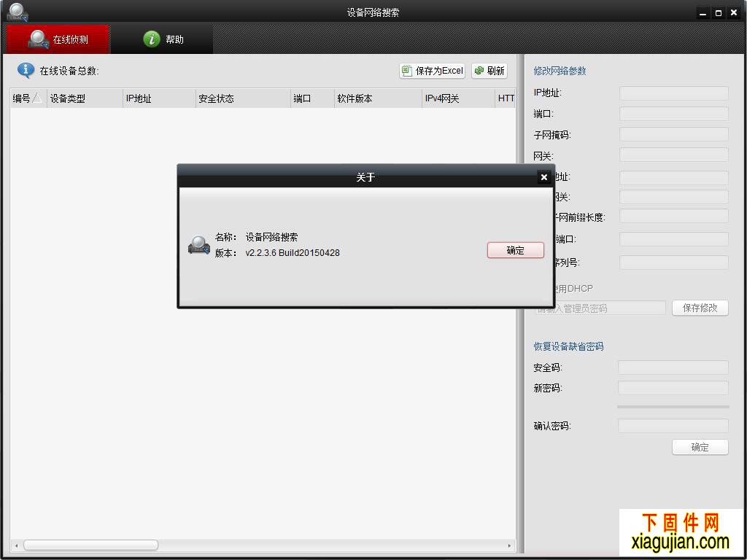Click the 保存为Excel button
747x560 pixels.
432,71
